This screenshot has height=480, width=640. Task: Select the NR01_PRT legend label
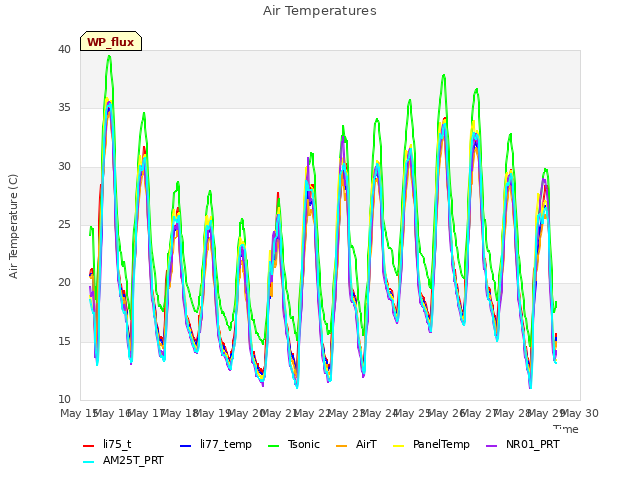533,444
